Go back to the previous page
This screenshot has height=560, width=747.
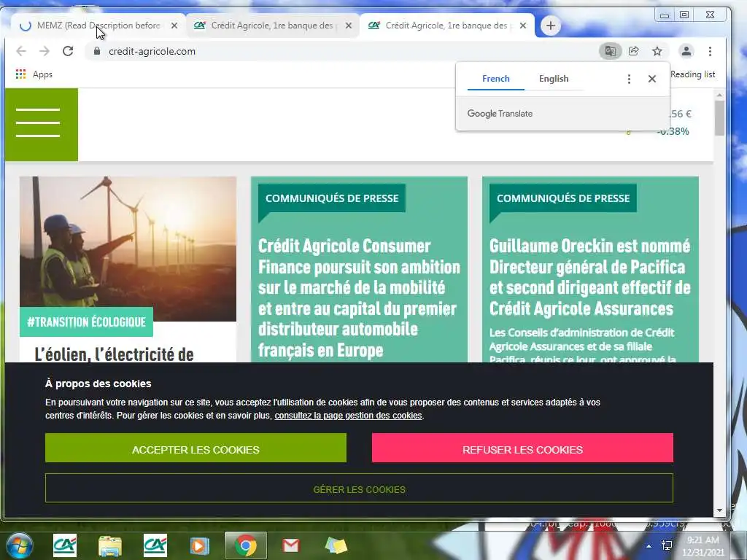pyautogui.click(x=21, y=51)
